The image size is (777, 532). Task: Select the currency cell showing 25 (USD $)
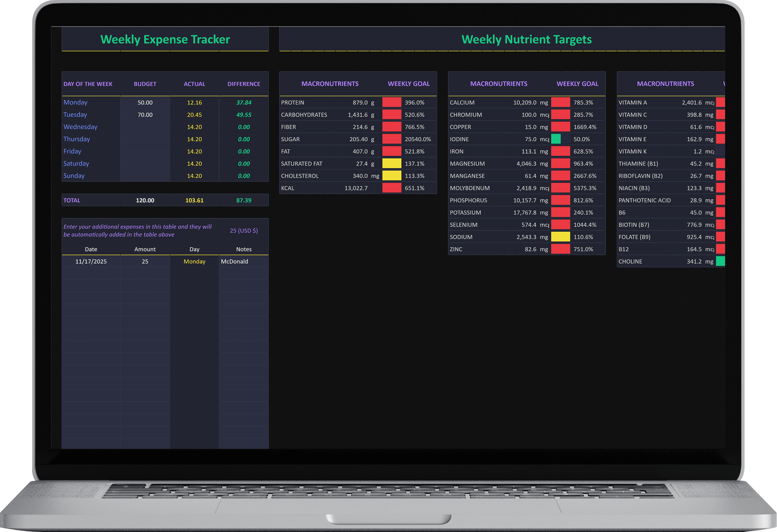(x=244, y=230)
